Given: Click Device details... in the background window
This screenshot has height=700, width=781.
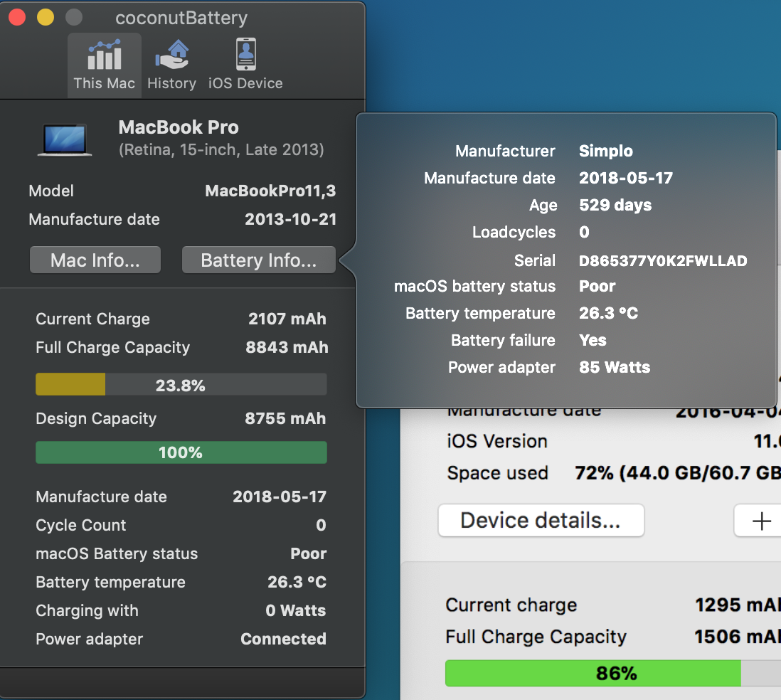Looking at the screenshot, I should pyautogui.click(x=541, y=521).
